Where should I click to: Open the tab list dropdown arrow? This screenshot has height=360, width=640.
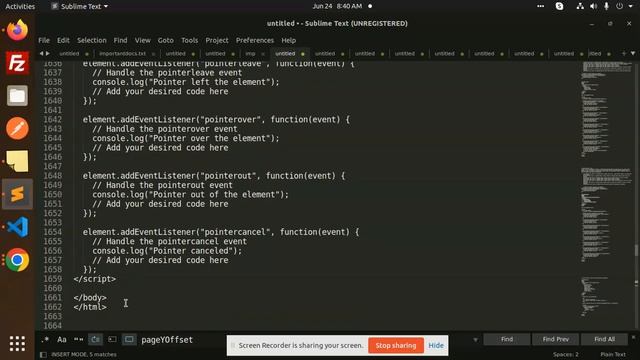point(633,53)
